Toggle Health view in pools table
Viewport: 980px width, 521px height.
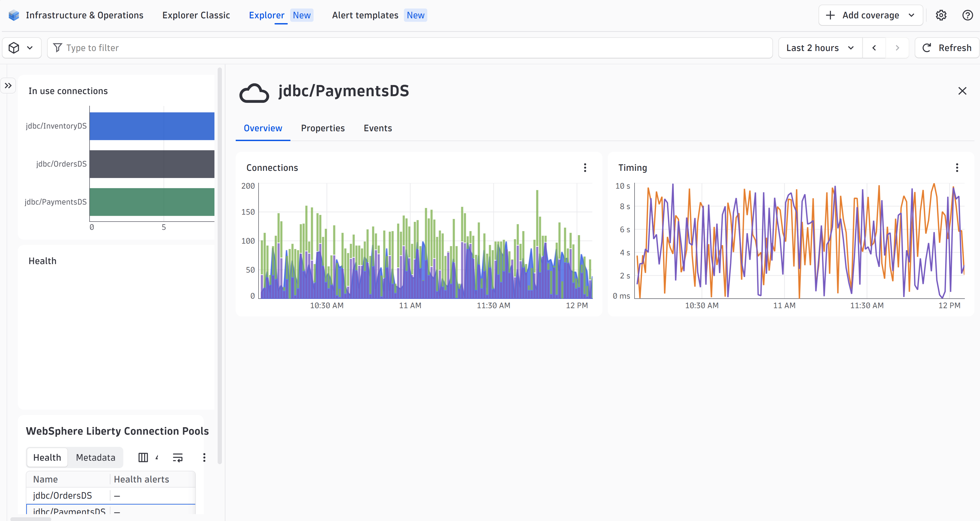(47, 457)
